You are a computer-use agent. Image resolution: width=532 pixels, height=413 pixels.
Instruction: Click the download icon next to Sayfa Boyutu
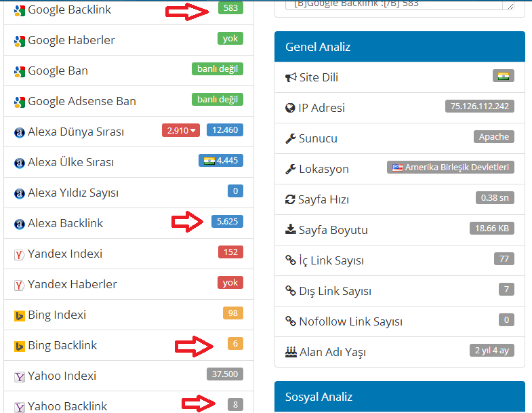[291, 229]
